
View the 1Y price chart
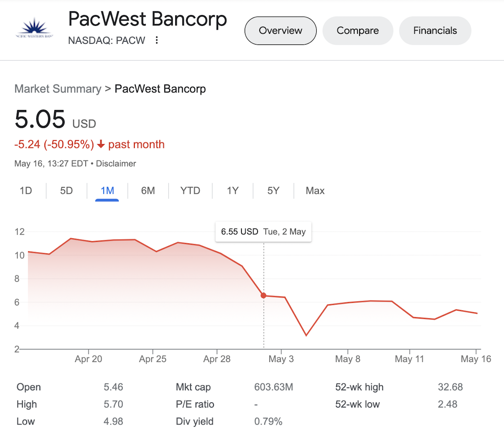point(233,191)
